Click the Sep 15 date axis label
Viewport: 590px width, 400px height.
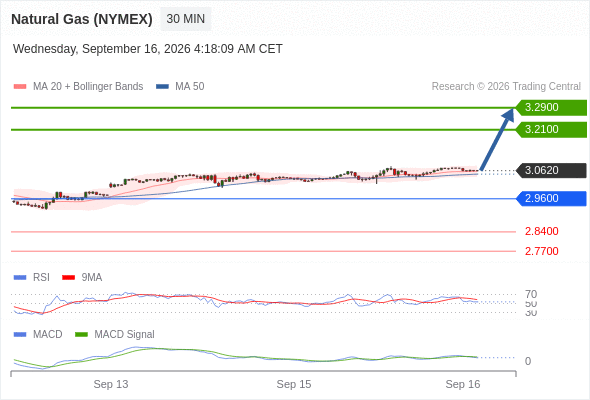pyautogui.click(x=294, y=384)
